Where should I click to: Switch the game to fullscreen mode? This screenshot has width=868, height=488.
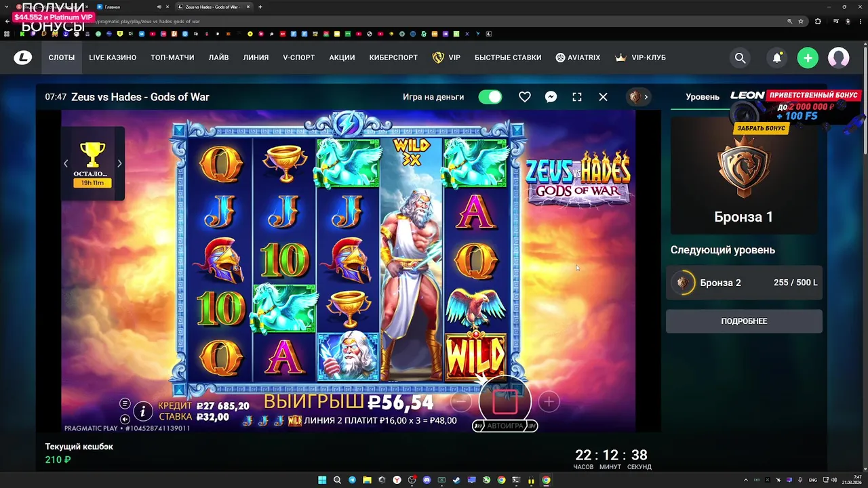577,97
